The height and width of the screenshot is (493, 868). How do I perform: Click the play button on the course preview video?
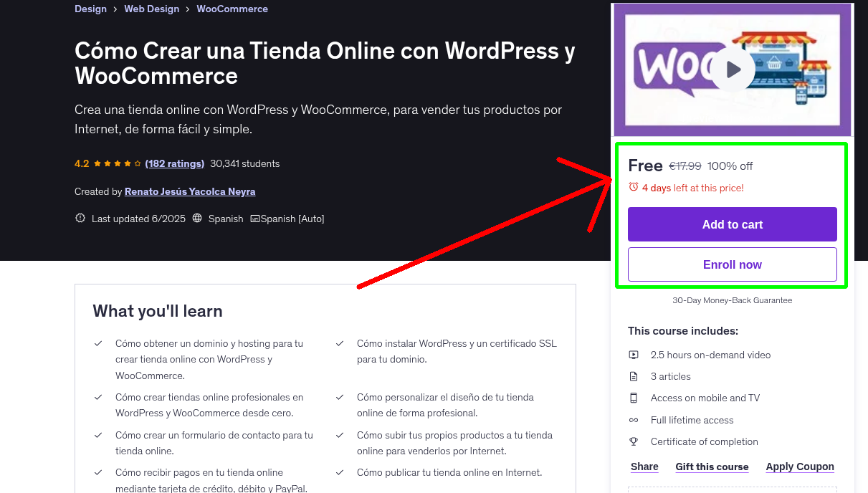[732, 69]
